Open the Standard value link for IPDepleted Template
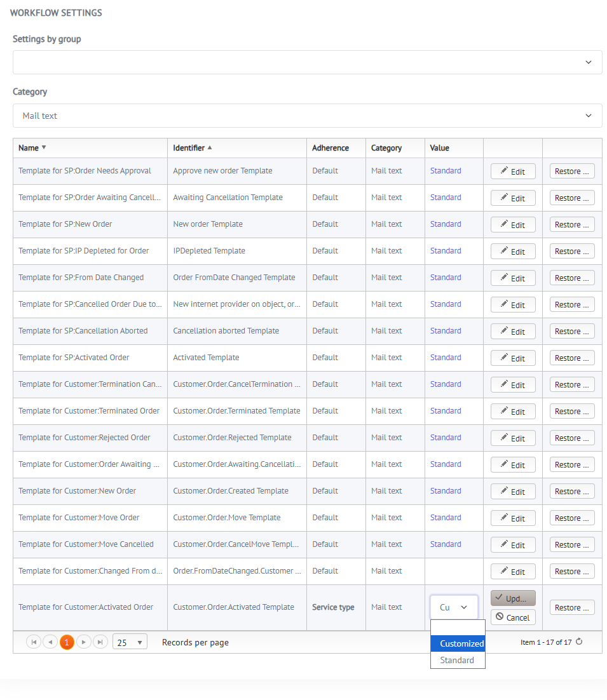This screenshot has height=700, width=607. (446, 250)
